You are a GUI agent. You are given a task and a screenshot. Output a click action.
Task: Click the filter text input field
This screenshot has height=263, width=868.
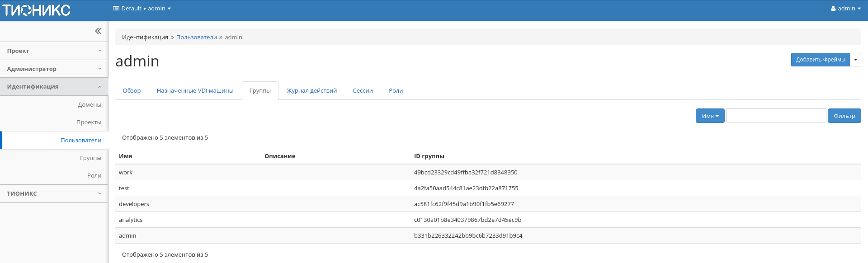[776, 116]
